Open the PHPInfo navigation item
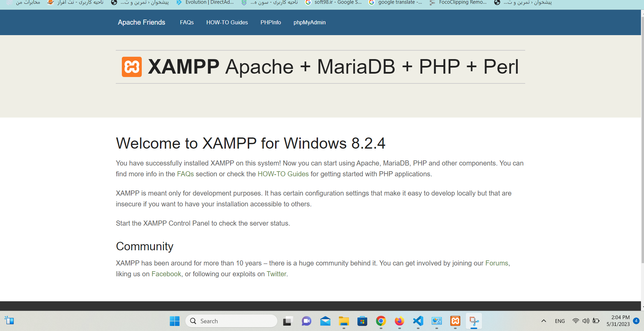Screen dimensions: 644x331 [x=271, y=22]
